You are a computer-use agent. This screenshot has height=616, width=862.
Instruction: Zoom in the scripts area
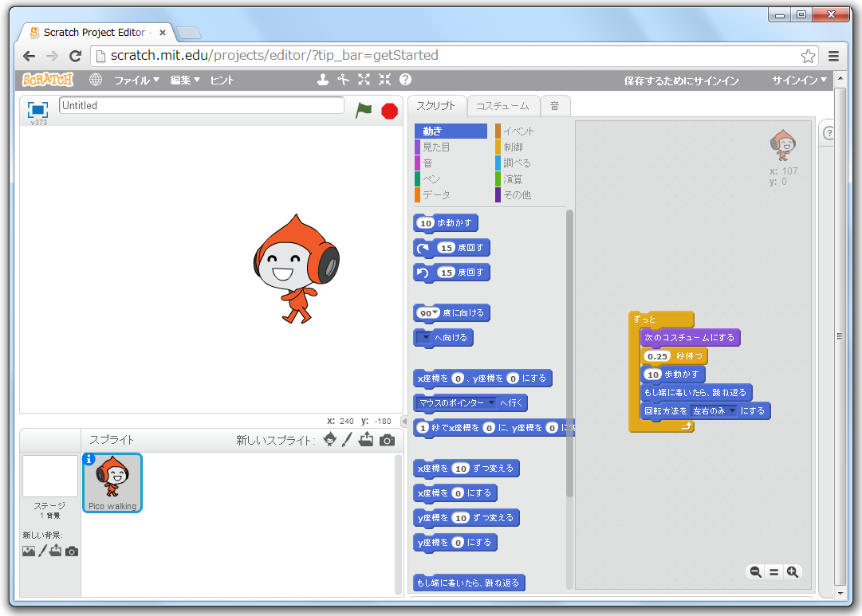[x=792, y=572]
